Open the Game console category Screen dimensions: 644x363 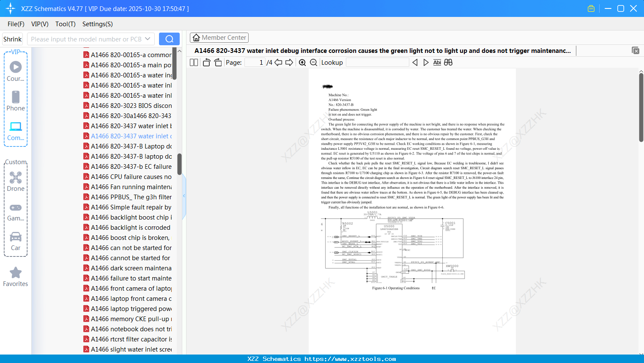click(16, 212)
